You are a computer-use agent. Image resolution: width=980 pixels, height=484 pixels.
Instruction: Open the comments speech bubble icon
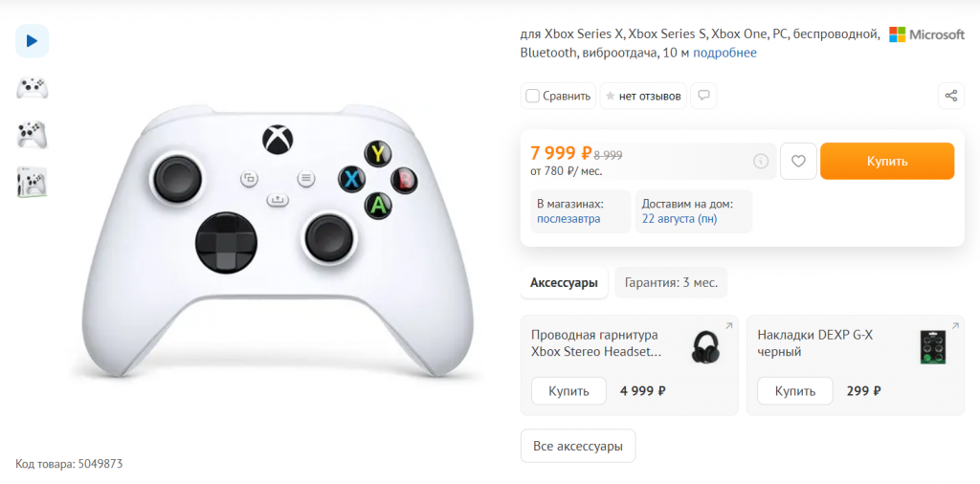point(703,96)
